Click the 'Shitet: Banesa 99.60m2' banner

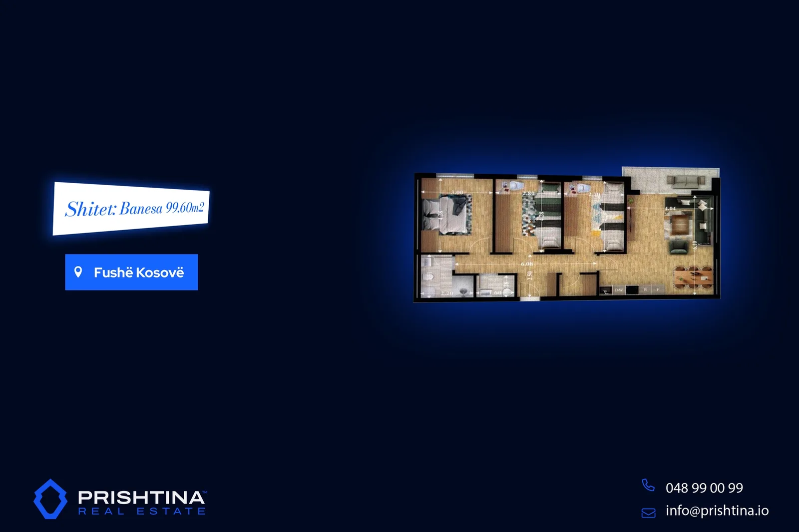(131, 209)
